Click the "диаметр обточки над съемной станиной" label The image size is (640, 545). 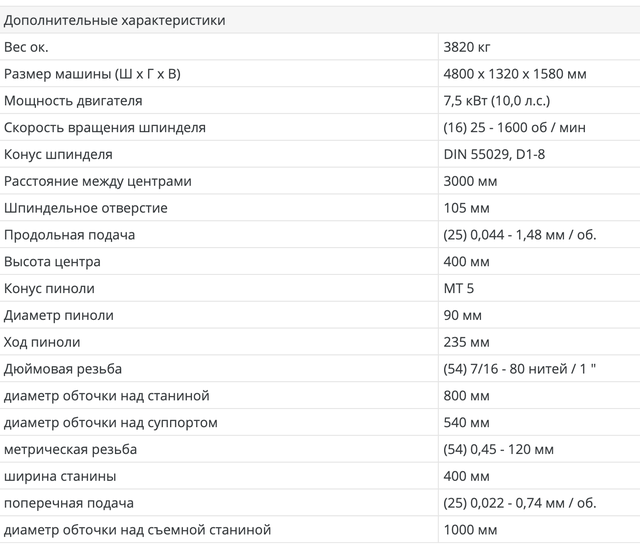138,530
